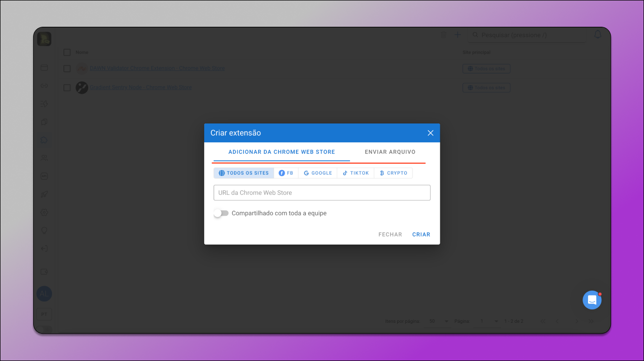Click the trash delete icon

pos(443,35)
